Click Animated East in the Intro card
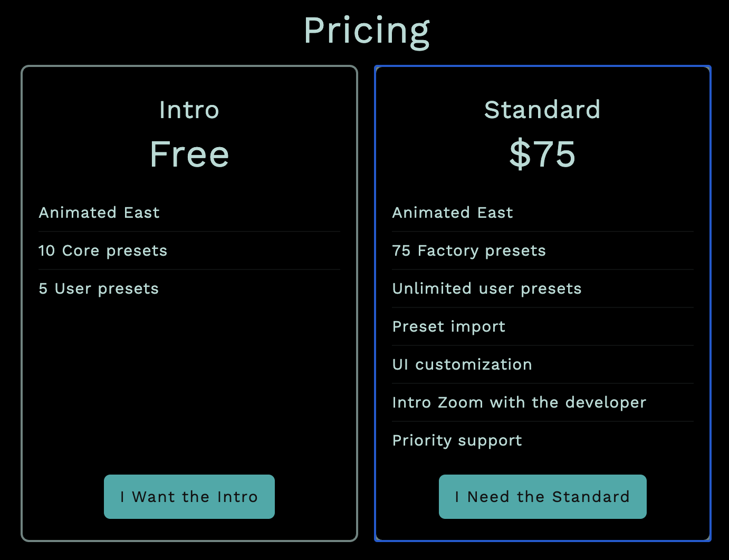 (99, 213)
